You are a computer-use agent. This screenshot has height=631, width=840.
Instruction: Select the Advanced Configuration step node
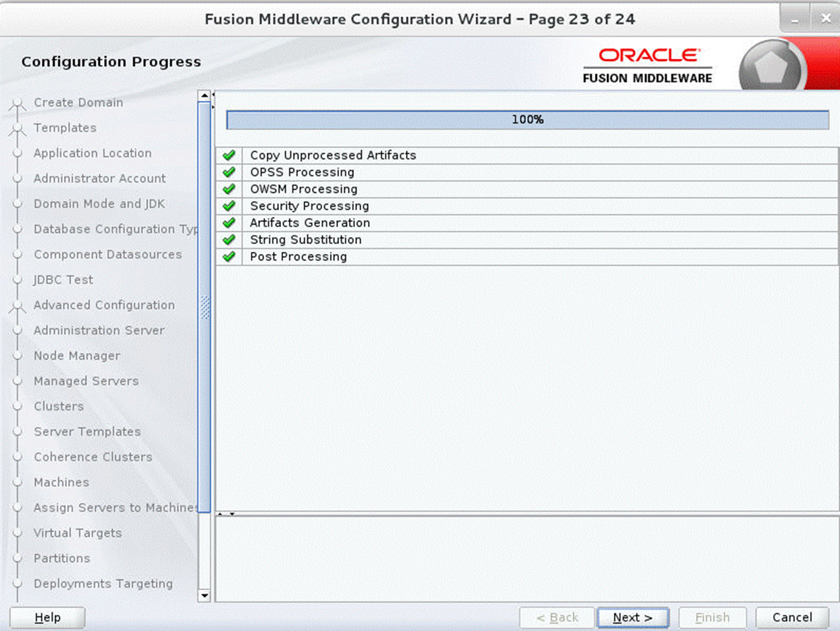click(x=104, y=305)
